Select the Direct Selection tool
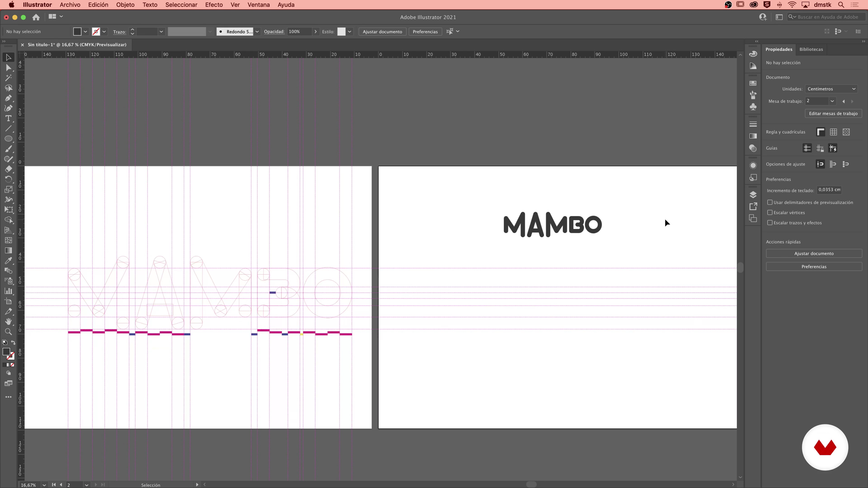The image size is (868, 488). (8, 68)
